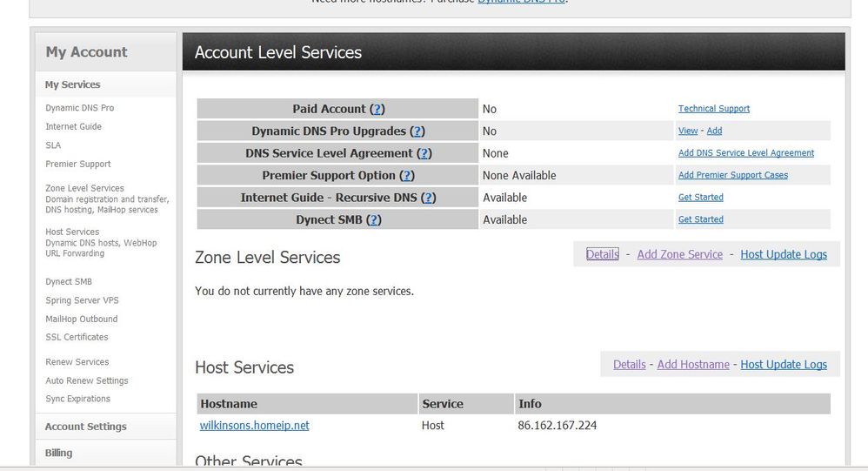Click Get Started for Dynect SMB
Image resolution: width=868 pixels, height=471 pixels.
pyautogui.click(x=700, y=219)
